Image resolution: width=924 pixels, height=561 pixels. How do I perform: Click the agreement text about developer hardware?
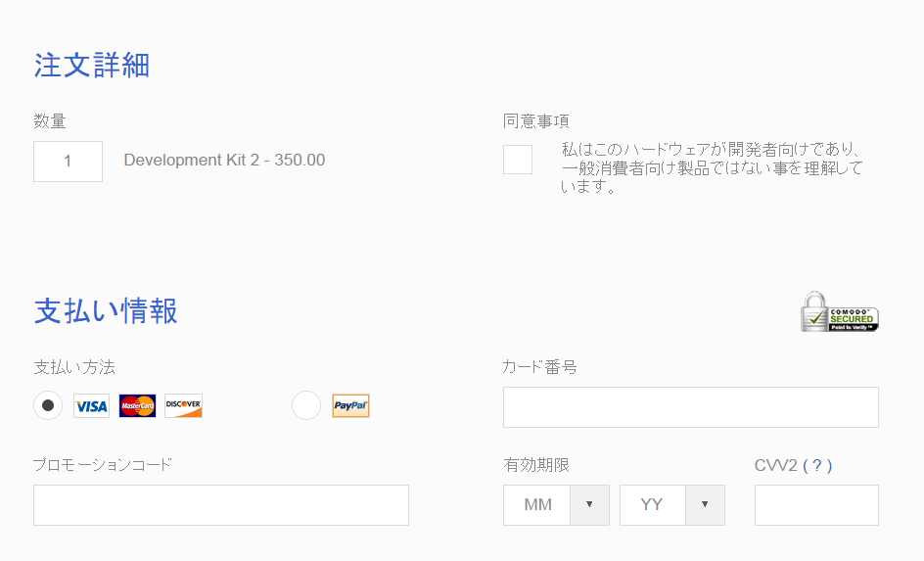click(712, 168)
